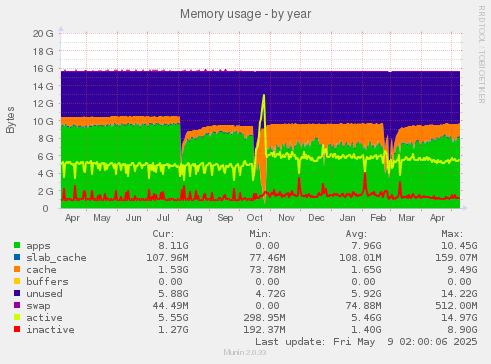
Task: Click the 'Oct' x-axis month label
Action: (255, 218)
